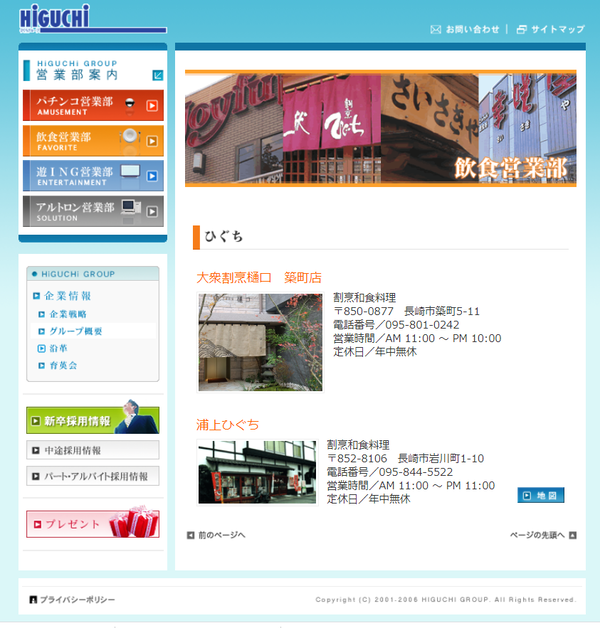This screenshot has height=628, width=600.
Task: Click the 大衆割烹樋口 築町店 heading
Action: 259,278
